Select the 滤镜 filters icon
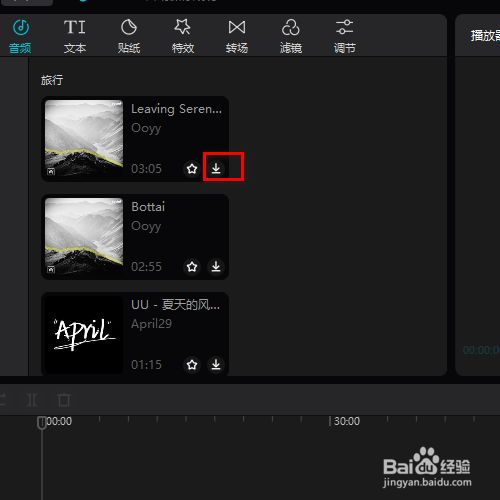Viewport: 500px width, 500px height. coord(291,36)
